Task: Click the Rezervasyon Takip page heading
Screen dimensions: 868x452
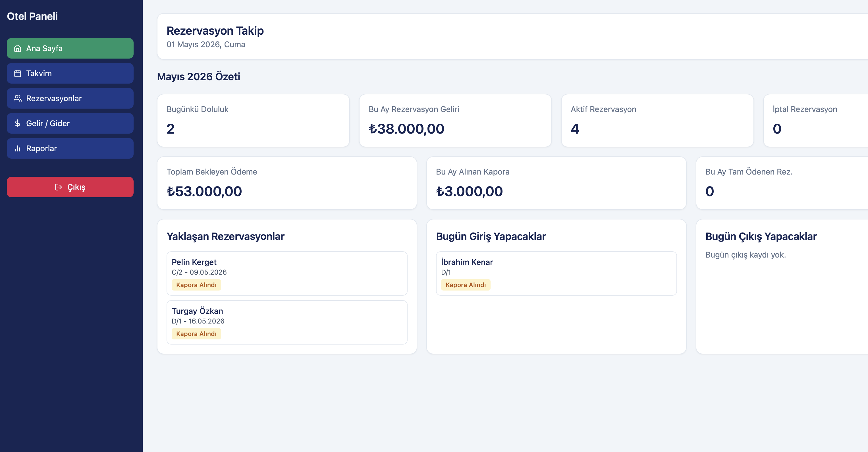Action: pos(215,31)
